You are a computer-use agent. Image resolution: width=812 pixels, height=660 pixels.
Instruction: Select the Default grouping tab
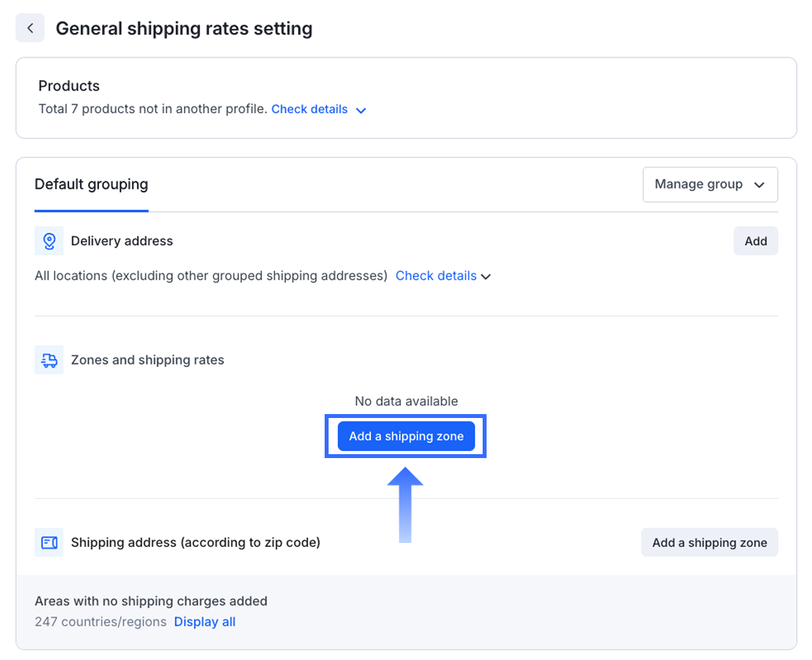91,185
